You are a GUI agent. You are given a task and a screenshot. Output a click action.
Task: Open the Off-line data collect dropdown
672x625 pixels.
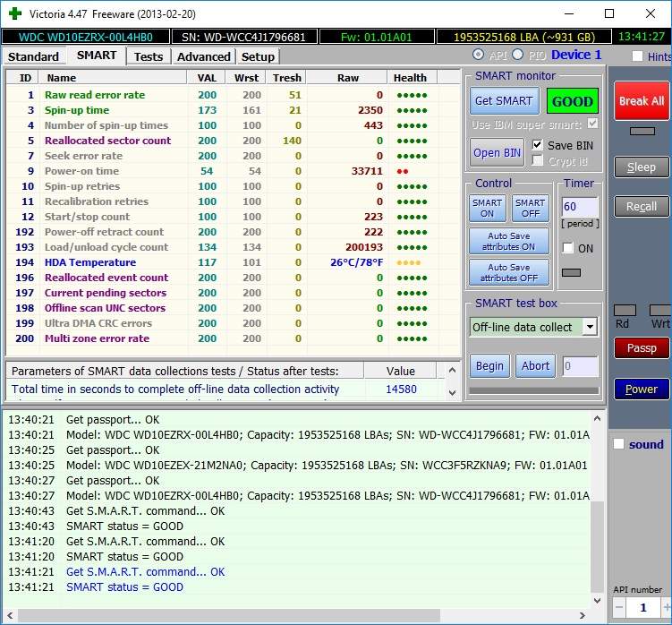click(x=591, y=327)
